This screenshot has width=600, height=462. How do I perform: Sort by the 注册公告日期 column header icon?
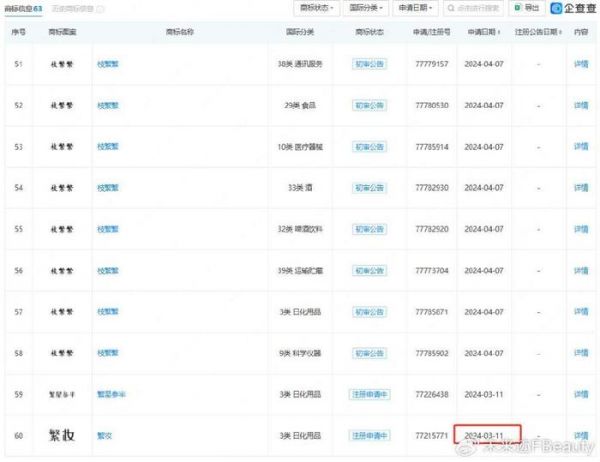pyautogui.click(x=563, y=32)
